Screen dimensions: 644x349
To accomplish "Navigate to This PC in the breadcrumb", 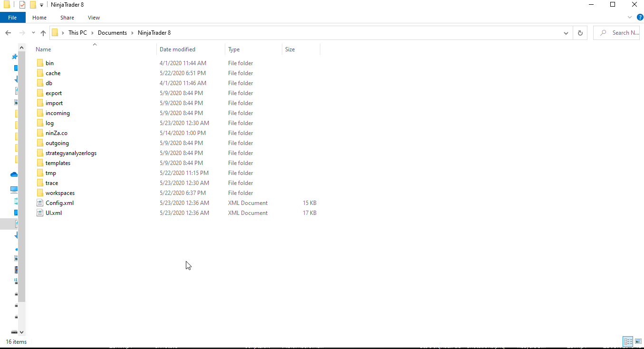I will point(77,33).
